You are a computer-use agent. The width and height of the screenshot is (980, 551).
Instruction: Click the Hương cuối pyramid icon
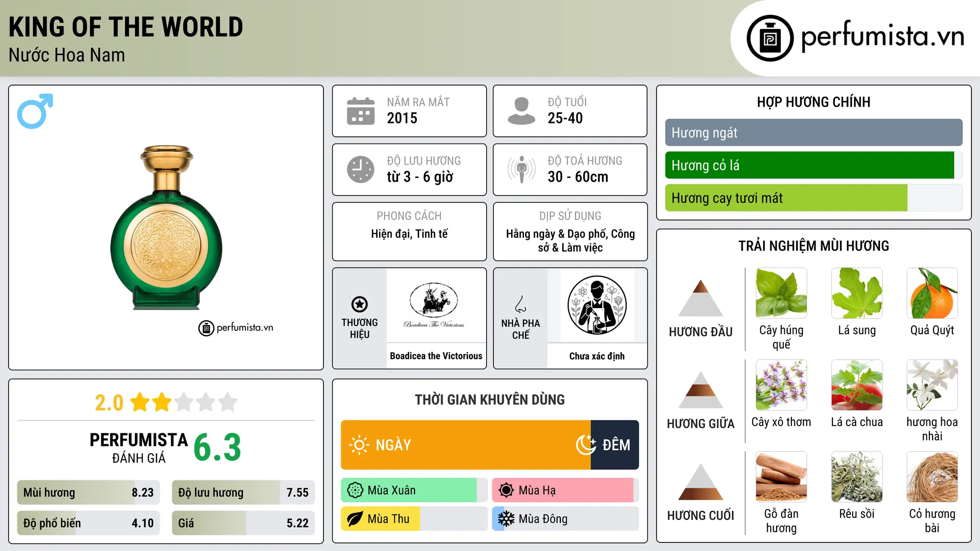pyautogui.click(x=701, y=482)
